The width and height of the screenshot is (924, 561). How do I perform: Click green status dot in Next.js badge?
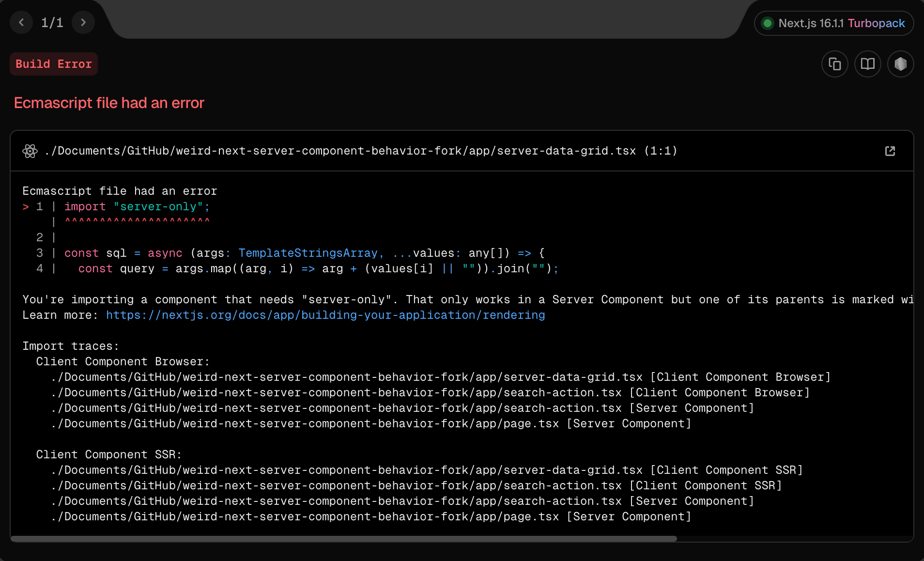pos(768,23)
